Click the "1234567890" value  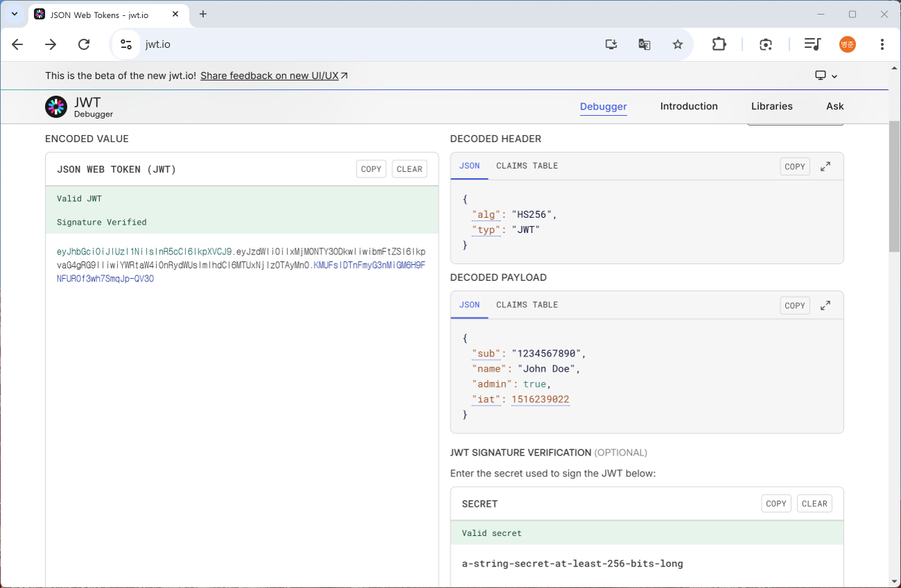(547, 354)
